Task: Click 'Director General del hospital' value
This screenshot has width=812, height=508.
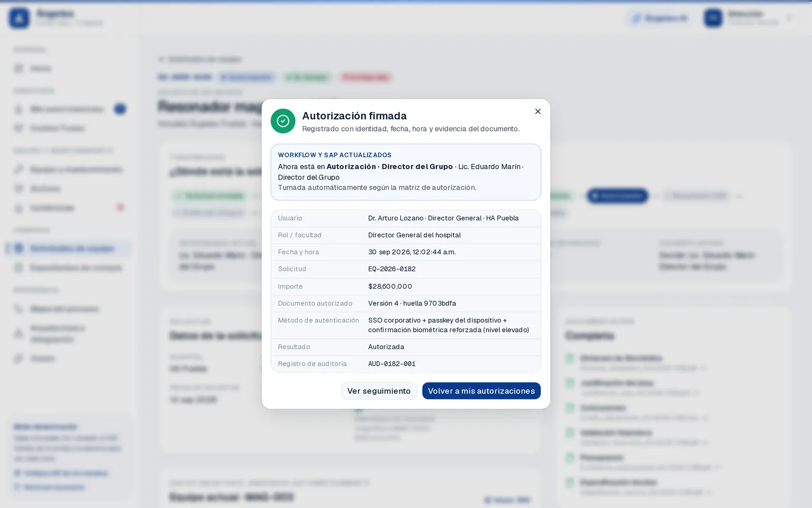Action: (x=415, y=235)
